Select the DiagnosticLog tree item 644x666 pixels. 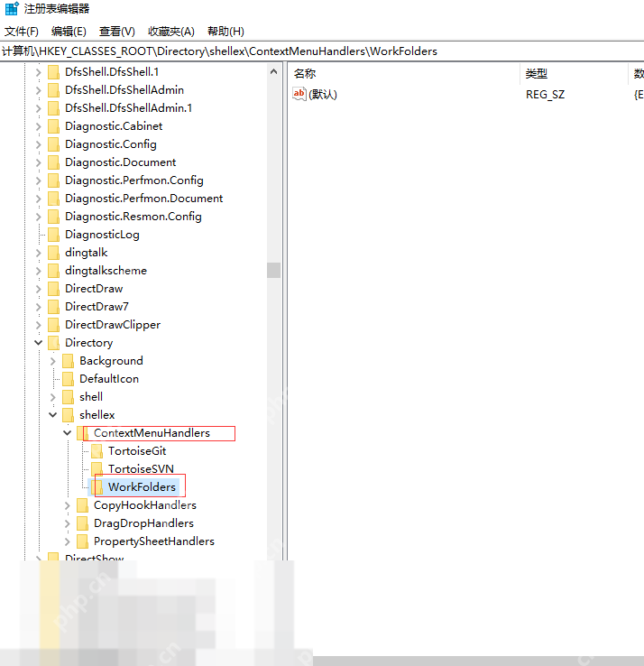(102, 235)
